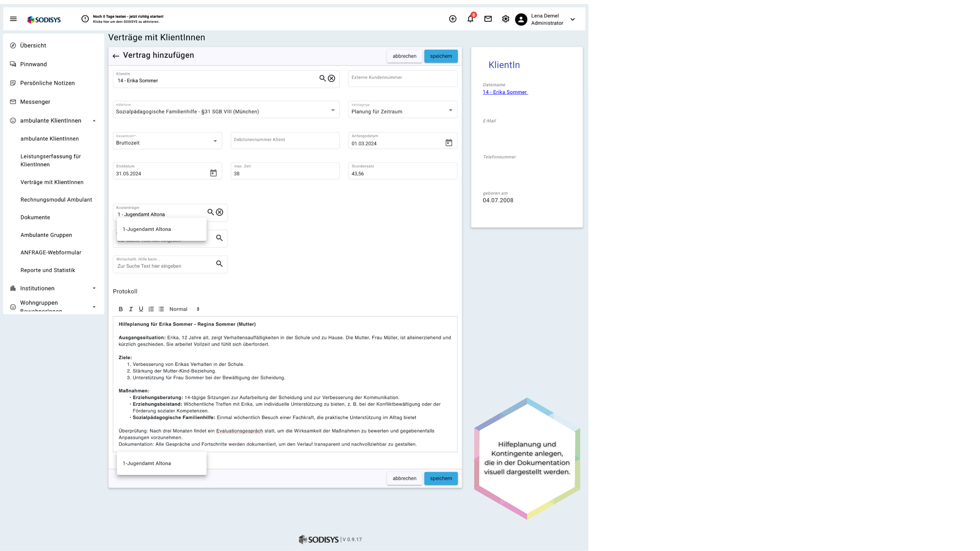
Task: Click the notifications bell icon
Action: pyautogui.click(x=470, y=19)
